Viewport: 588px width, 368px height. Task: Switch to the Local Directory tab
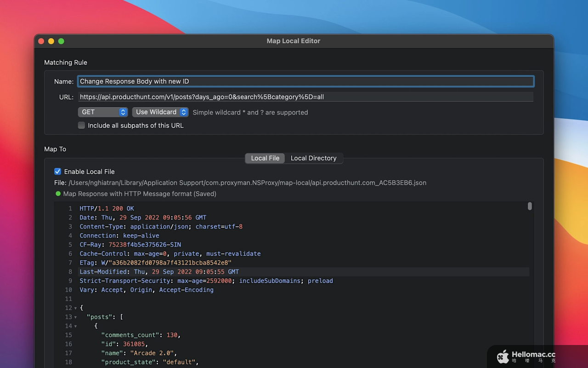pyautogui.click(x=314, y=158)
